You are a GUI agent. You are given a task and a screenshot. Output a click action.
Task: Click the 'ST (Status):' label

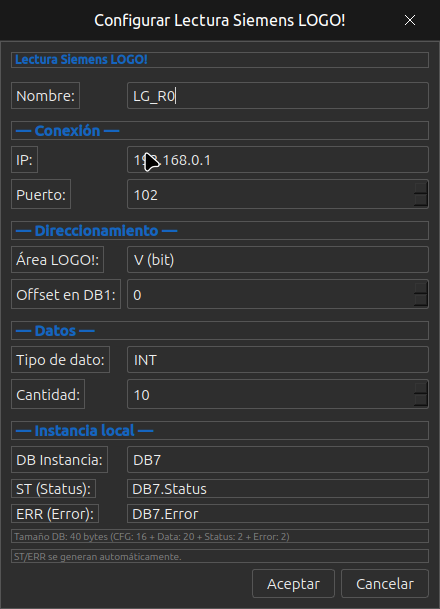click(x=54, y=489)
